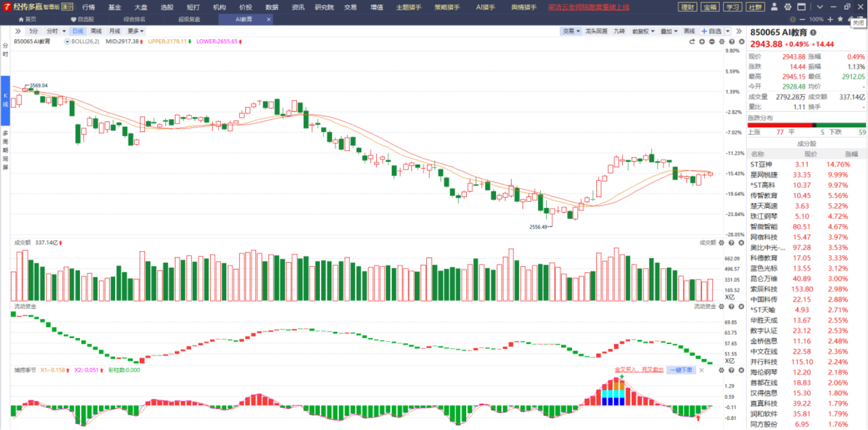This screenshot has width=868, height=430.
Task: Zoom out with the minus icon near 100%
Action: tap(802, 19)
